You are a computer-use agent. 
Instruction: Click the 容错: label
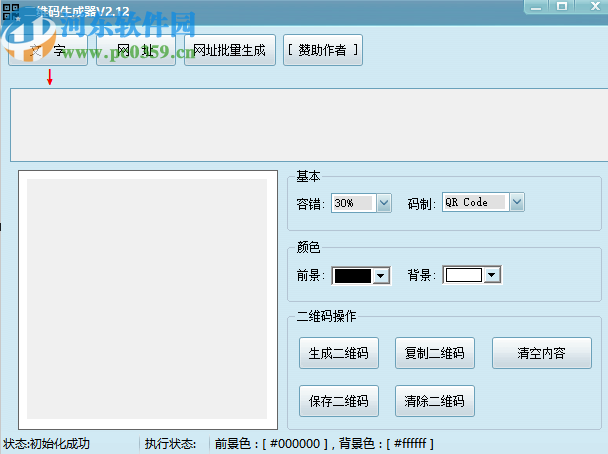click(311, 204)
